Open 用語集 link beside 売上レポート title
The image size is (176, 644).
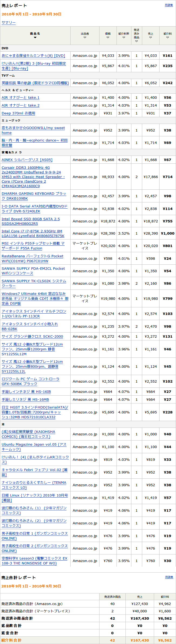tap(169, 5)
